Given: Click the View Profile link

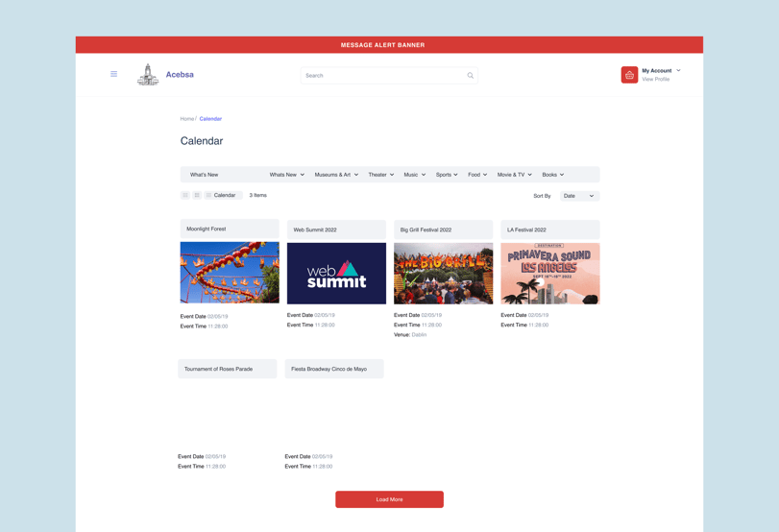Looking at the screenshot, I should [x=655, y=80].
